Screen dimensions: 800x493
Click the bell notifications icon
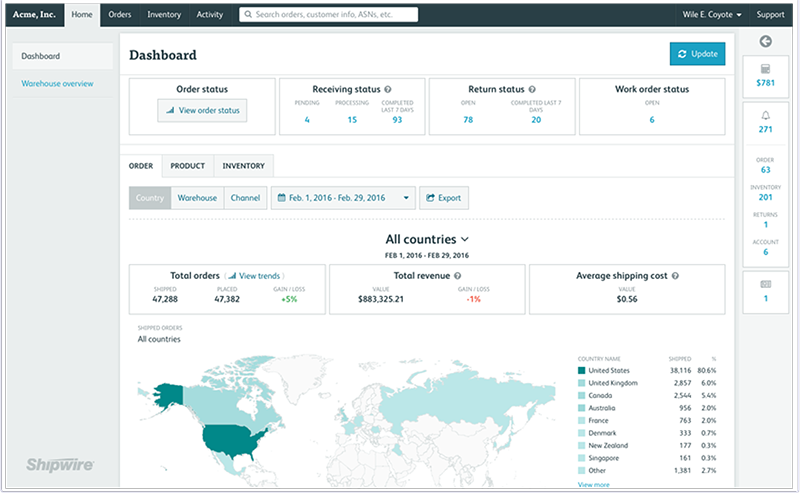pyautogui.click(x=766, y=115)
